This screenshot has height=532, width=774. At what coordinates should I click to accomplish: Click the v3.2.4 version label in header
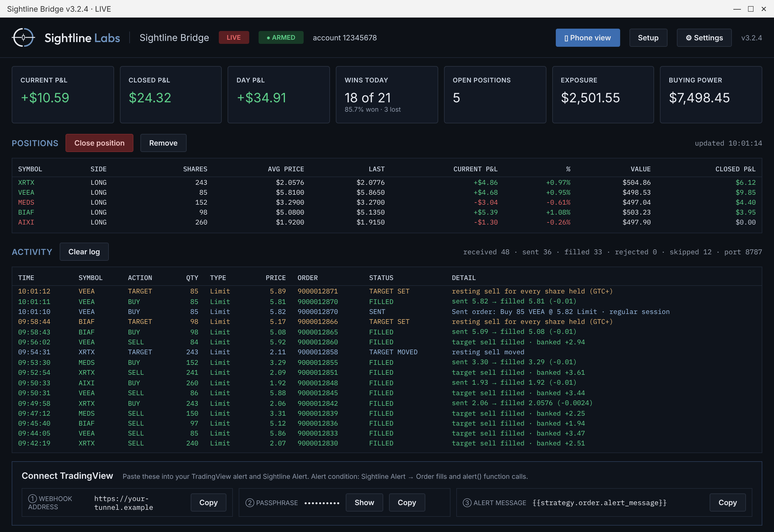pyautogui.click(x=751, y=38)
